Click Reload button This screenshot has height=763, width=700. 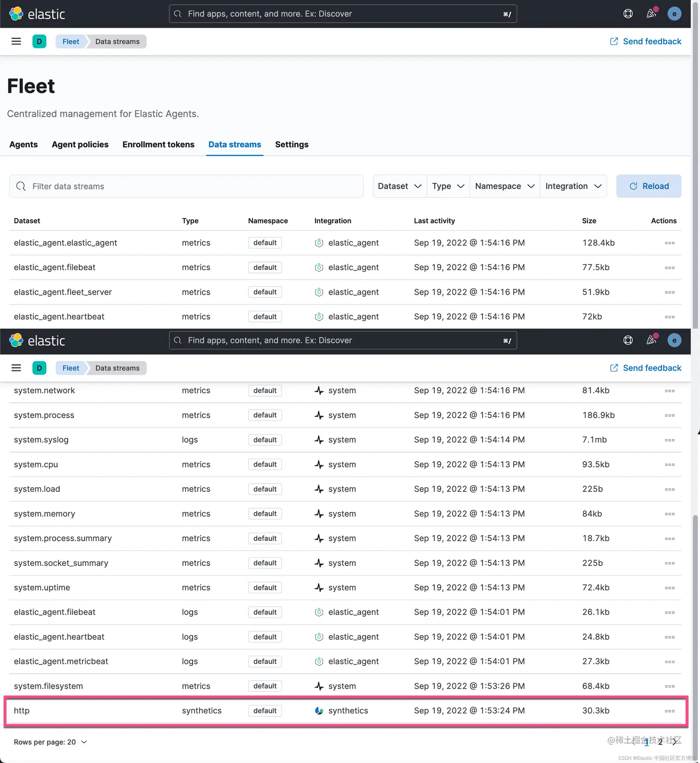649,186
